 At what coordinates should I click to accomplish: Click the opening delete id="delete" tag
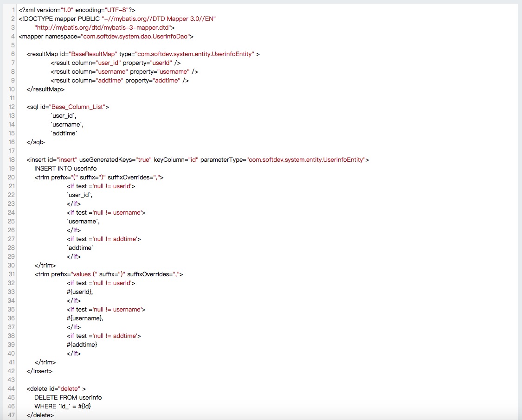tap(56, 388)
